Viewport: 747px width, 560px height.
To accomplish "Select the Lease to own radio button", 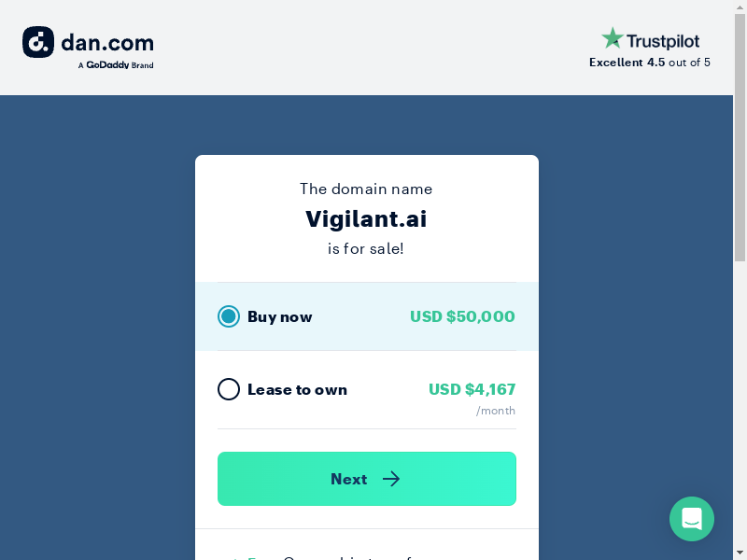I will tap(229, 389).
